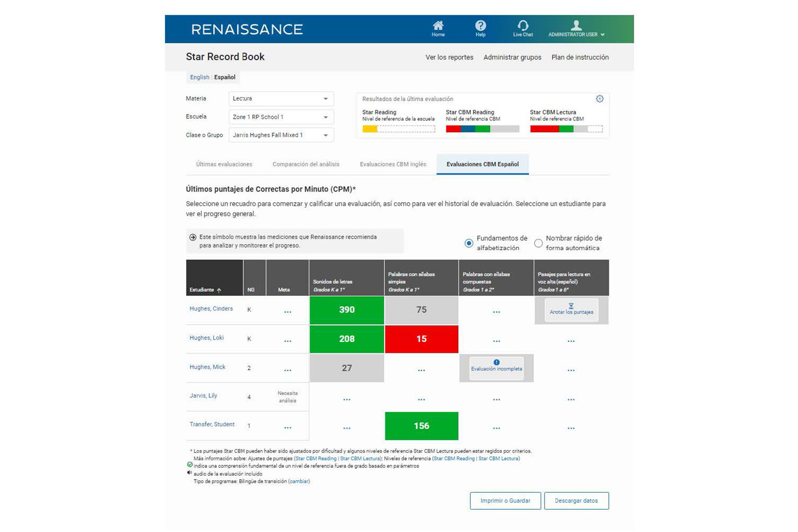Select Fundamentos de alfabetización radio button
798x532 pixels.
pyautogui.click(x=469, y=243)
